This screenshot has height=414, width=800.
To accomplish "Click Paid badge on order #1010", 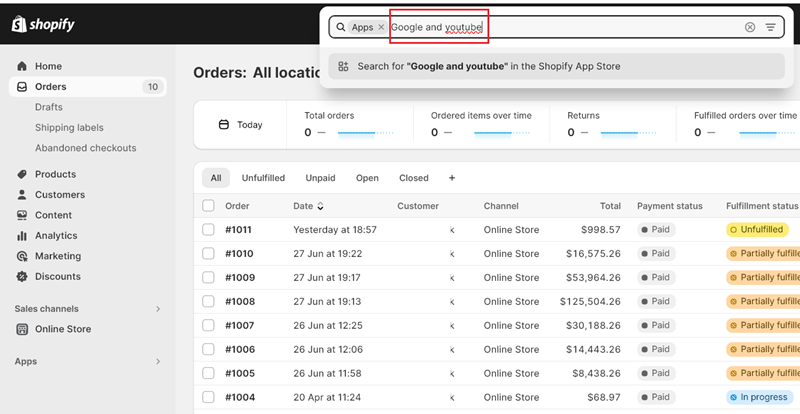I will [x=656, y=254].
